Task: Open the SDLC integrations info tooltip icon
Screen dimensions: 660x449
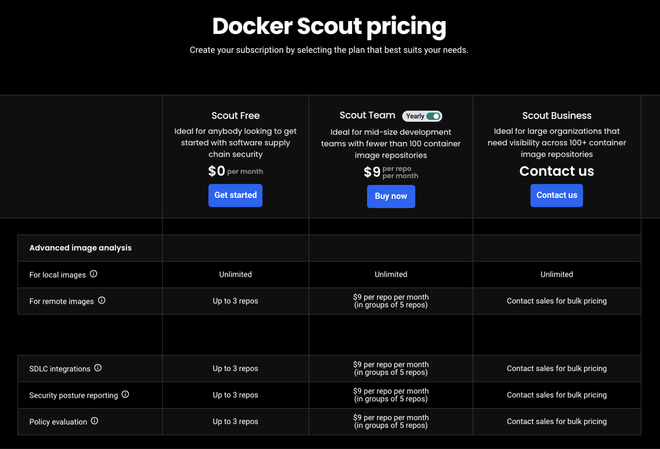Action: pyautogui.click(x=98, y=368)
